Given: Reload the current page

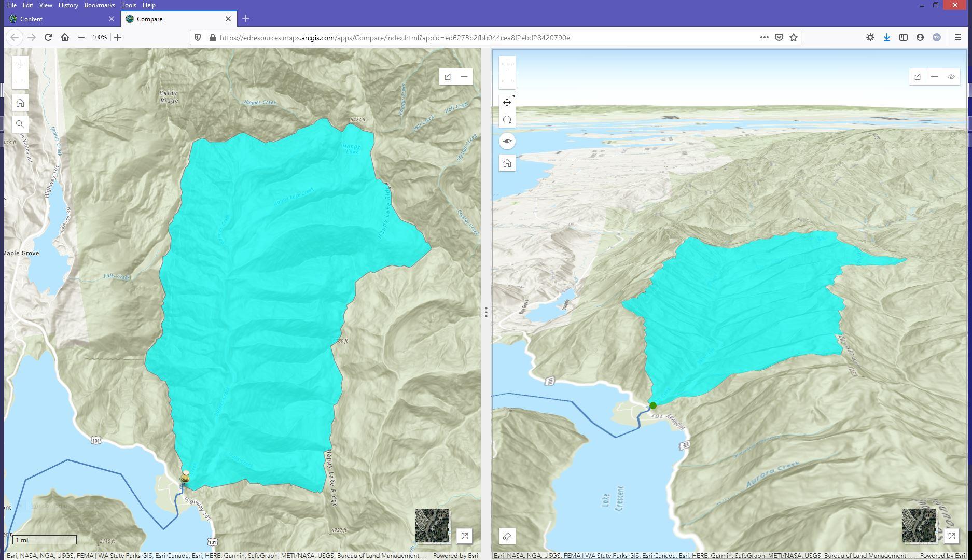Looking at the screenshot, I should [48, 37].
